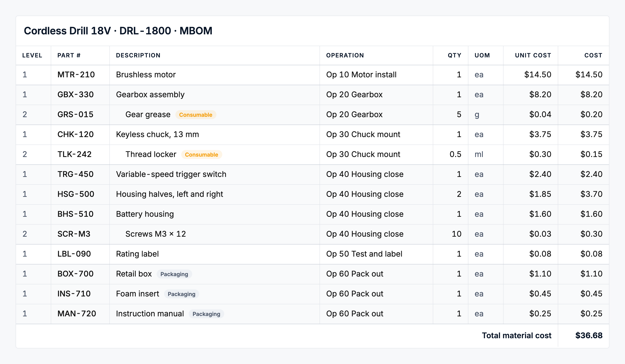Click the LBL-090 part number
Viewport: 625px width, 364px height.
(x=74, y=254)
